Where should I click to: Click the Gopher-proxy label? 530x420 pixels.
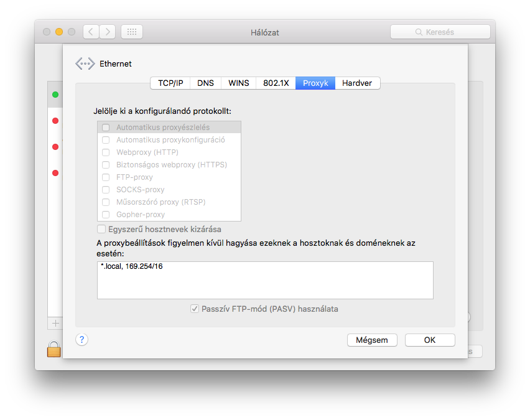pos(141,215)
